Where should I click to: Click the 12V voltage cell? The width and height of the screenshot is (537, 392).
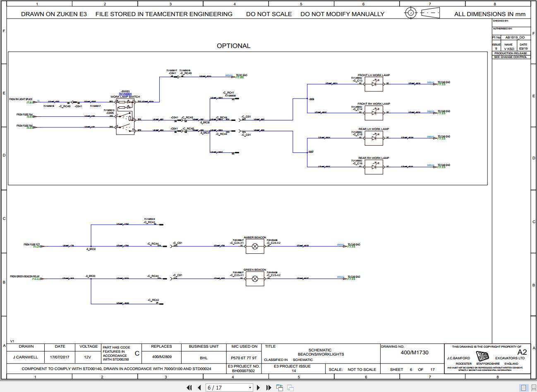coord(88,357)
